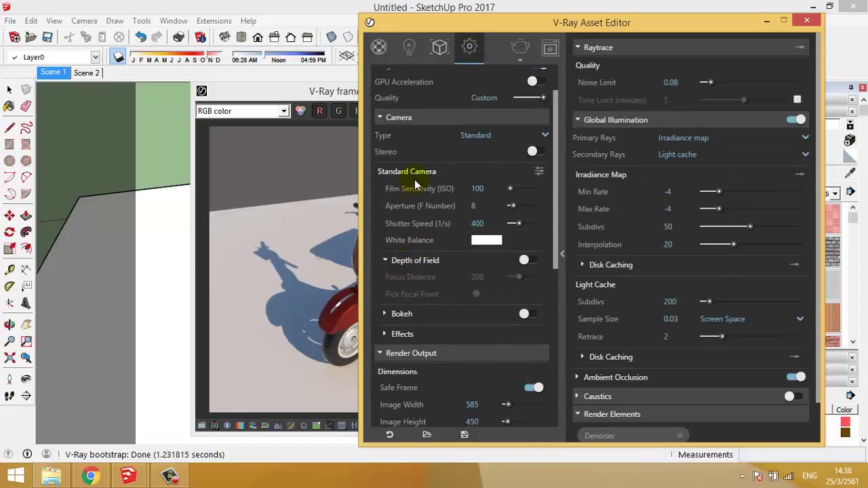Open Chrome from the Windows taskbar

(90, 476)
